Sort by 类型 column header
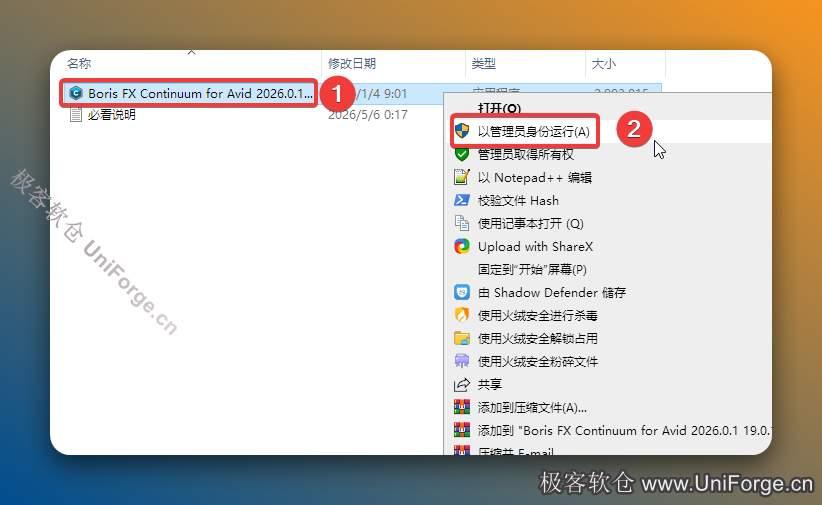 pyautogui.click(x=483, y=63)
